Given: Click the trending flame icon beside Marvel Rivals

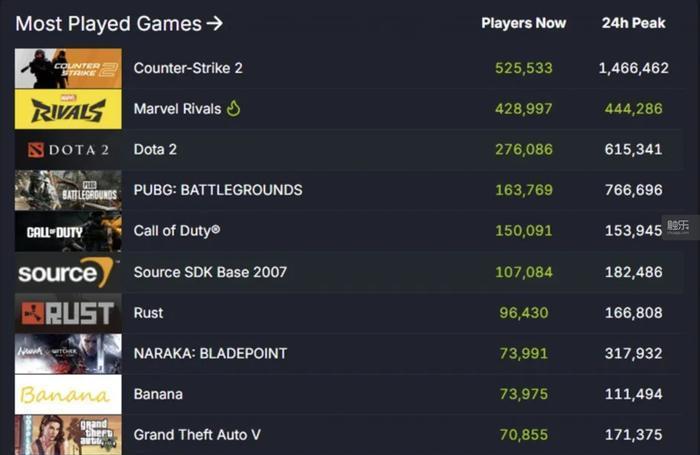Looking at the screenshot, I should click(234, 108).
